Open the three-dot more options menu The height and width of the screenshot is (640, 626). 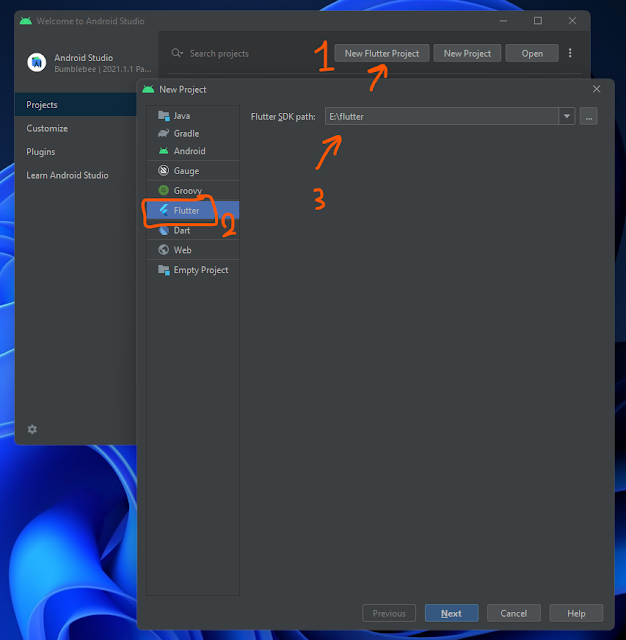570,53
